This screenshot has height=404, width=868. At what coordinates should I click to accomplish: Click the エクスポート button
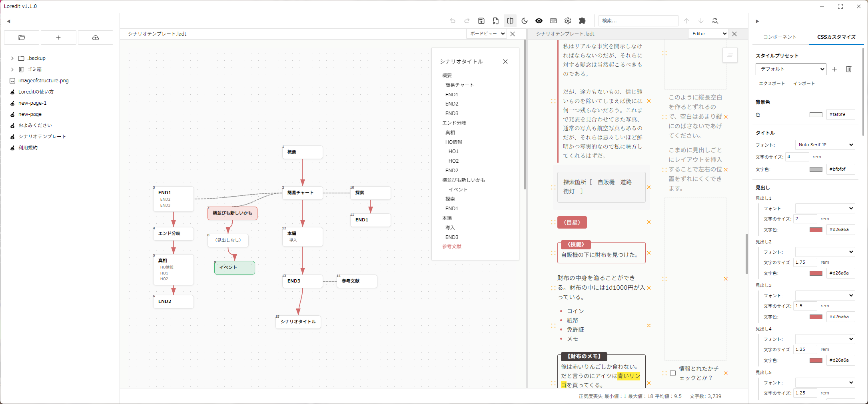[x=772, y=84]
